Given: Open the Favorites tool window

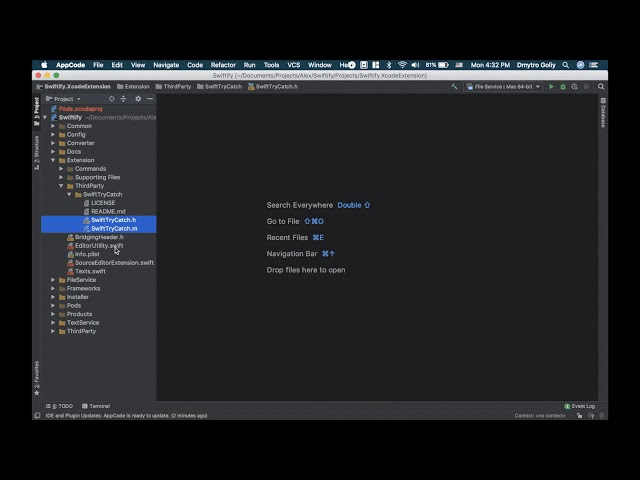Looking at the screenshot, I should coord(37,378).
